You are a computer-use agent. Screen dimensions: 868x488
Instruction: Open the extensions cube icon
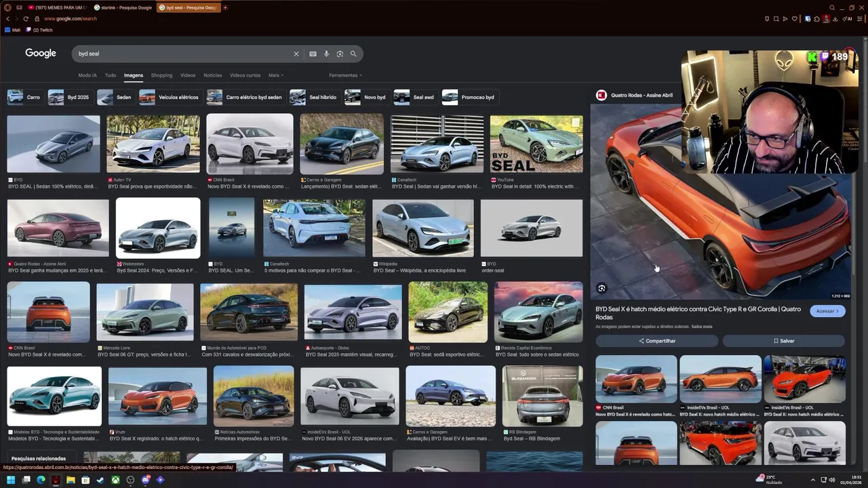pyautogui.click(x=816, y=19)
